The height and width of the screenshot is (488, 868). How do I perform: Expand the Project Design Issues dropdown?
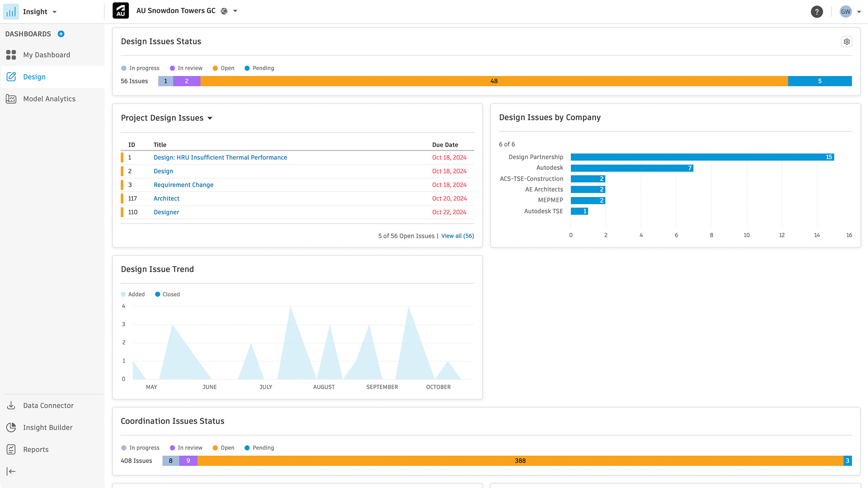(210, 118)
